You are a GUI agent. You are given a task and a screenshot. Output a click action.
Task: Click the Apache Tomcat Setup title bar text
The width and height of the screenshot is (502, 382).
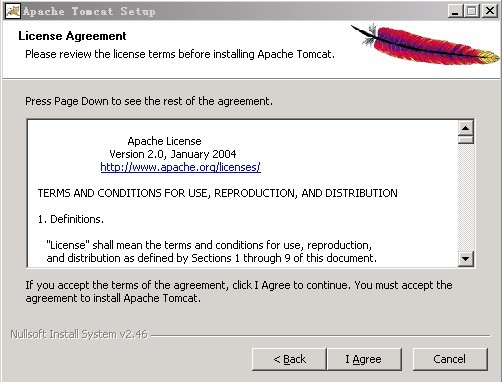click(x=89, y=11)
